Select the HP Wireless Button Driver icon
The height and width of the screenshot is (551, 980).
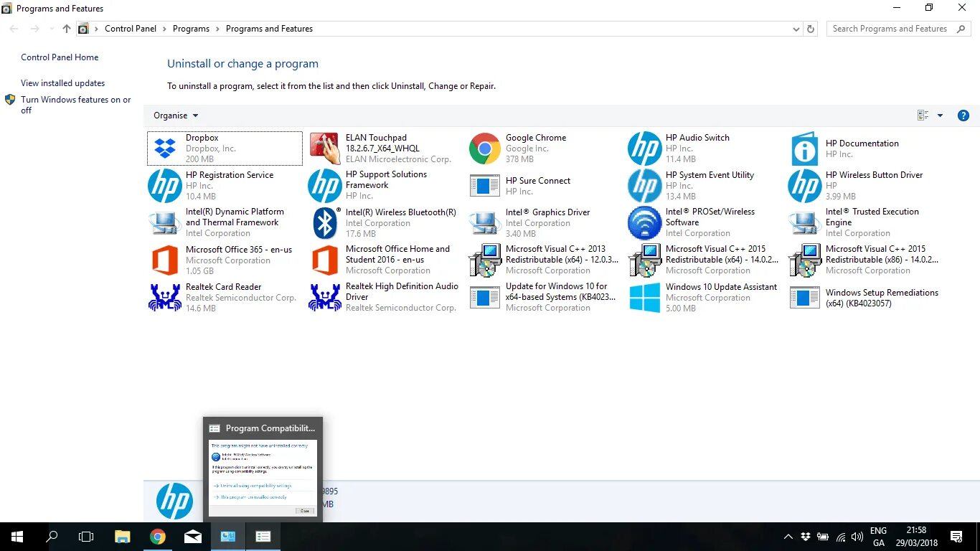805,186
